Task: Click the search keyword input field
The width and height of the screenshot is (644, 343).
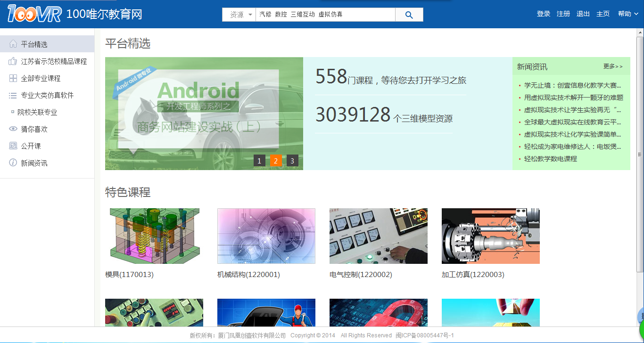Action: pos(325,15)
